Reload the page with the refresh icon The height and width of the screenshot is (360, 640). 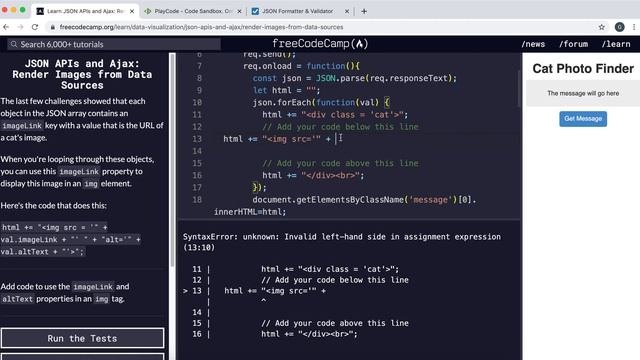35,27
